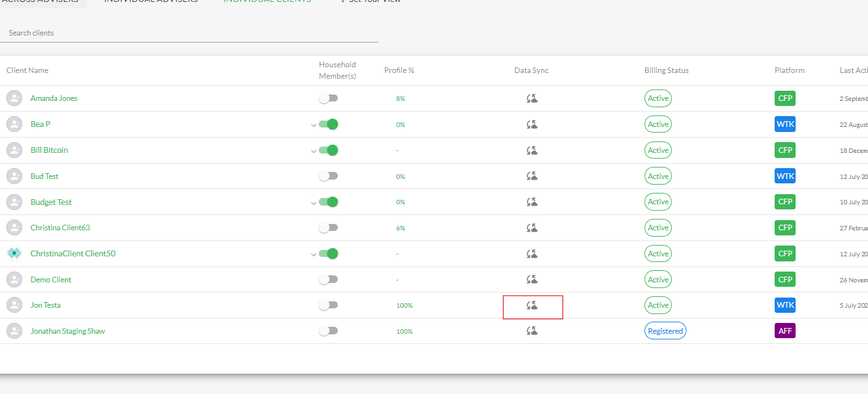Click Christina Client63 avatar icon
The height and width of the screenshot is (394, 868).
coord(14,228)
